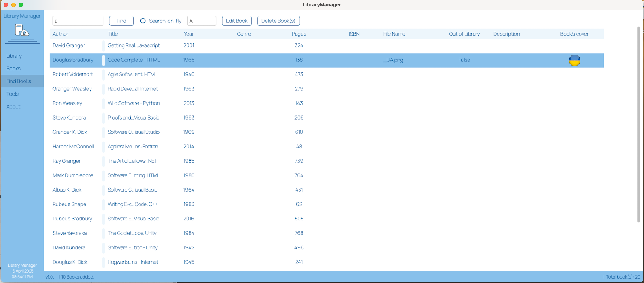The height and width of the screenshot is (283, 644).
Task: Click the File Name column header
Action: point(394,34)
